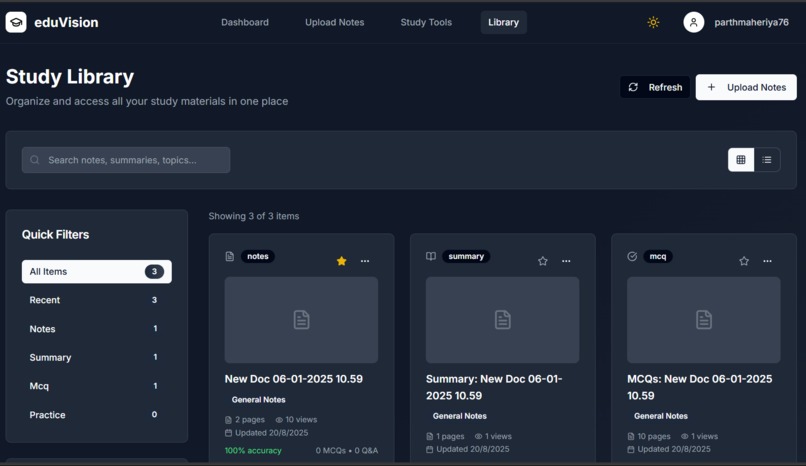Open title Summary: New Doc 06-01-2025 10.59
The image size is (806, 466).
(494, 387)
